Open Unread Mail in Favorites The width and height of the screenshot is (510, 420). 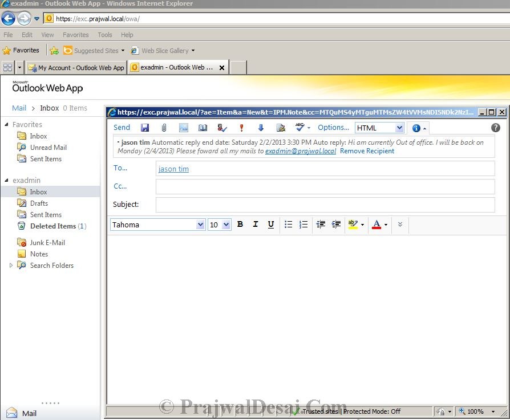click(x=48, y=148)
